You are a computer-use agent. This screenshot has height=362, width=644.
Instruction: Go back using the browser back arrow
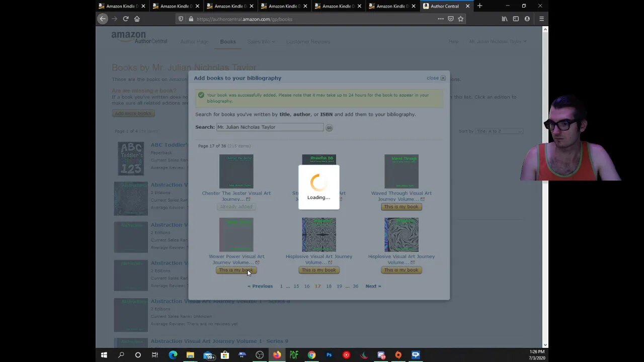(103, 19)
